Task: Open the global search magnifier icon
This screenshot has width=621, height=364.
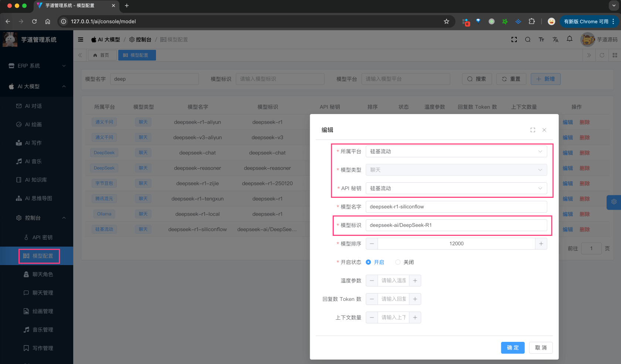Action: (x=528, y=40)
